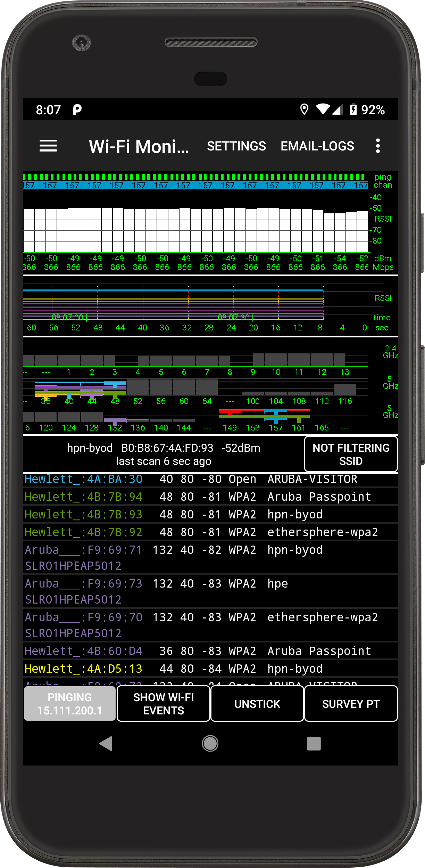Viewport: 425px width, 868px height.
Task: Tap the Android back navigation button
Action: point(106,744)
